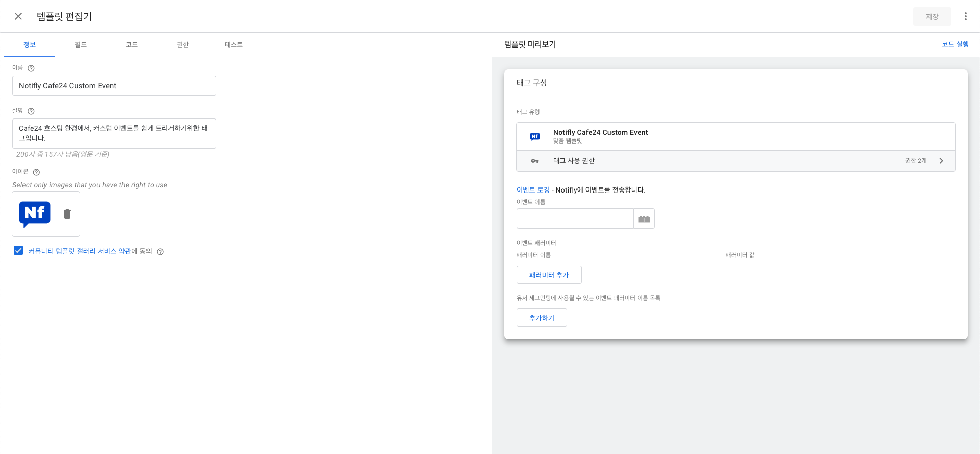Click the 템플릿 미리보기 heading
Viewport: 980px width, 454px height.
click(530, 44)
